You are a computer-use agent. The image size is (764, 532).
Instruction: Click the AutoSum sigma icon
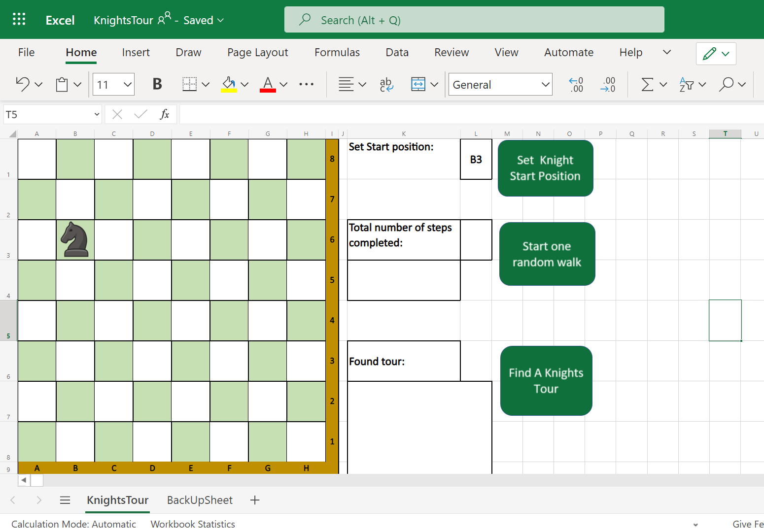click(647, 84)
